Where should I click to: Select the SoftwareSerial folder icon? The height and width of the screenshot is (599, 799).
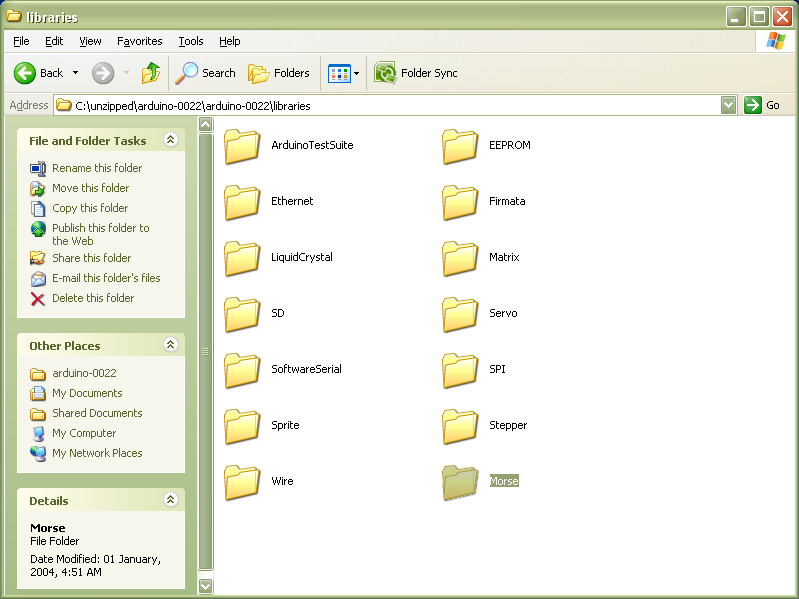[x=242, y=370]
